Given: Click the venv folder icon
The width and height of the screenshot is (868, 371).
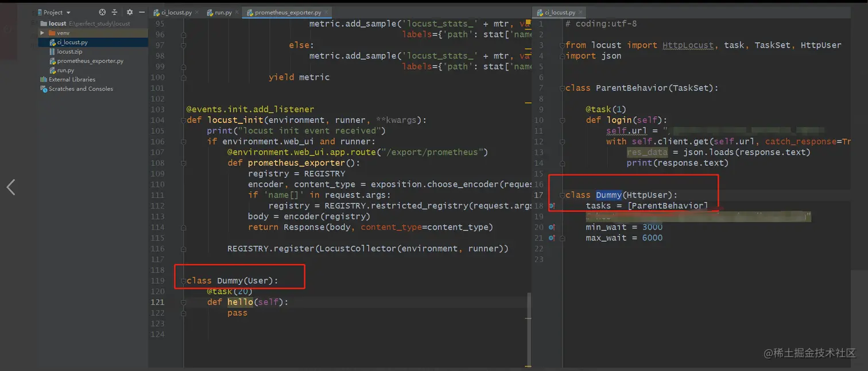Looking at the screenshot, I should click(x=51, y=33).
